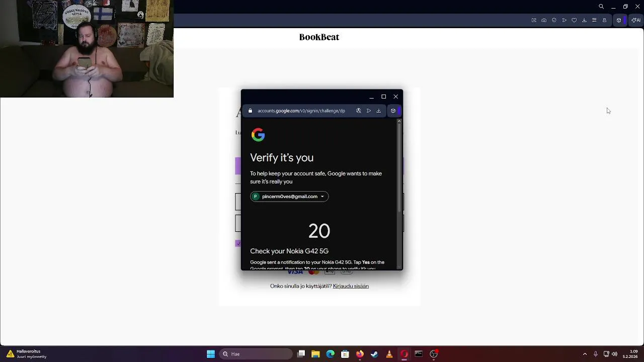Click the Kirjaudu sisään link
The image size is (644, 362).
click(x=351, y=286)
